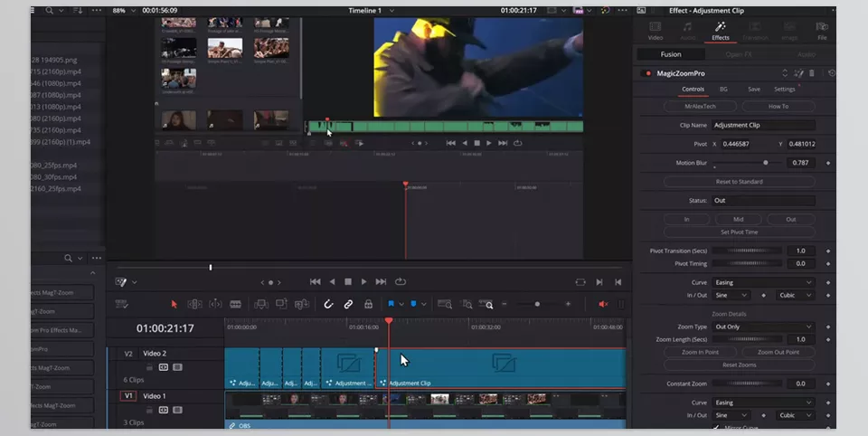Select the Dynamic Trim Mode tool
The height and width of the screenshot is (436, 868).
(x=215, y=304)
